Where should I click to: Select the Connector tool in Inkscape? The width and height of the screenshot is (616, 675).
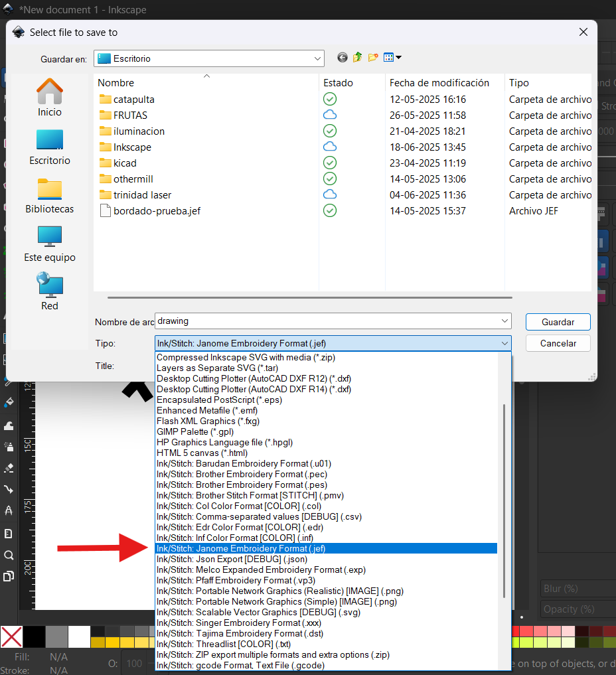9,489
